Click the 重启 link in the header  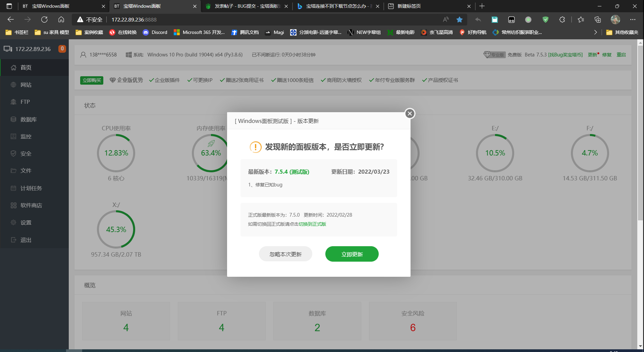click(x=621, y=55)
